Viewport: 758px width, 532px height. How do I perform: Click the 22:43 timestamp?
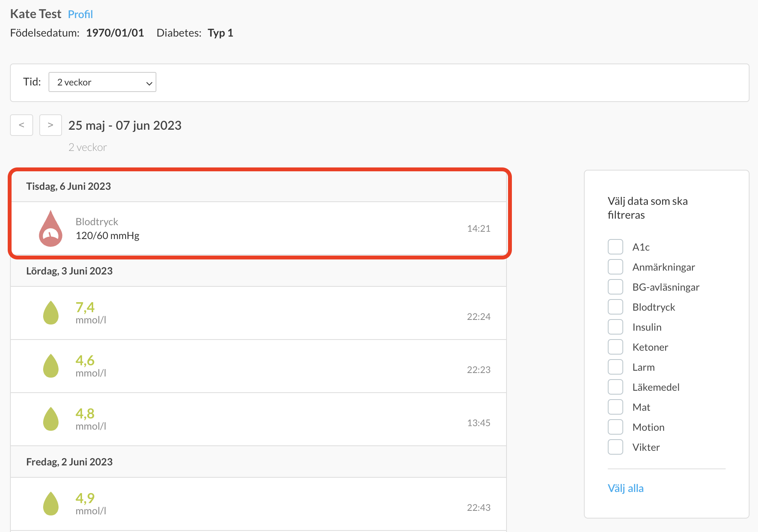click(479, 508)
